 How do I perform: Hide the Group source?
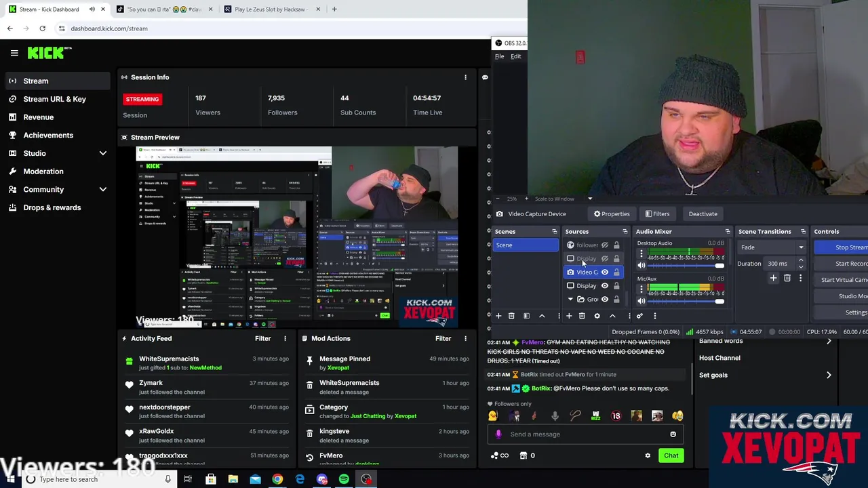tap(605, 300)
